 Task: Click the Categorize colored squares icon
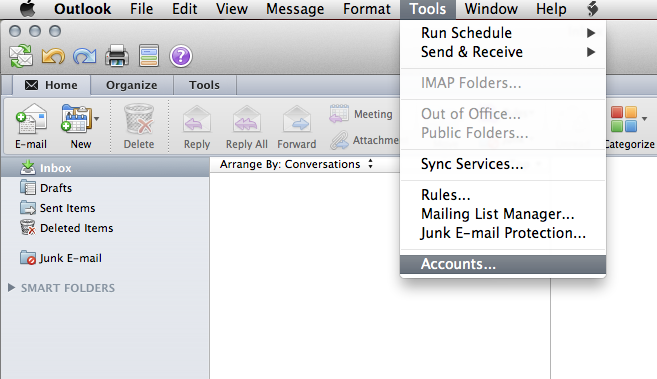[x=623, y=119]
